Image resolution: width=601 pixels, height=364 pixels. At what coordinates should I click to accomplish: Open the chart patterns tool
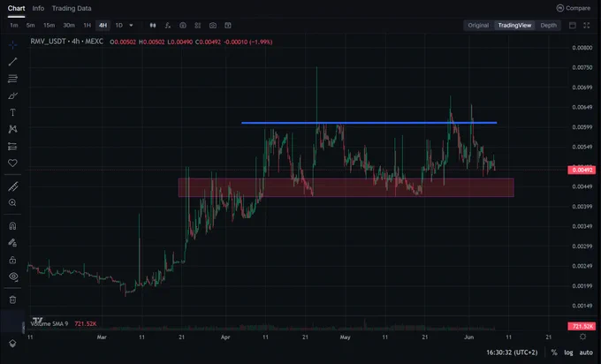(12, 129)
